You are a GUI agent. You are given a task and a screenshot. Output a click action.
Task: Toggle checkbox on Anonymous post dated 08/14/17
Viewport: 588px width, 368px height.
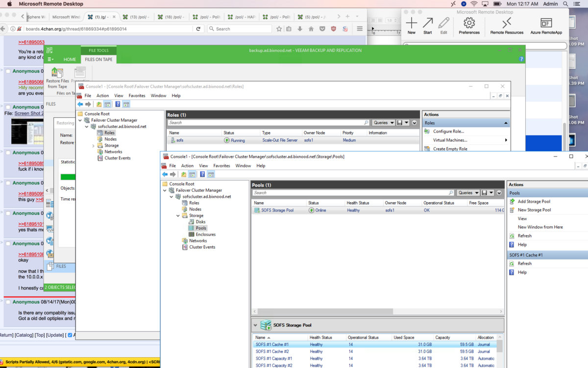pos(8,302)
